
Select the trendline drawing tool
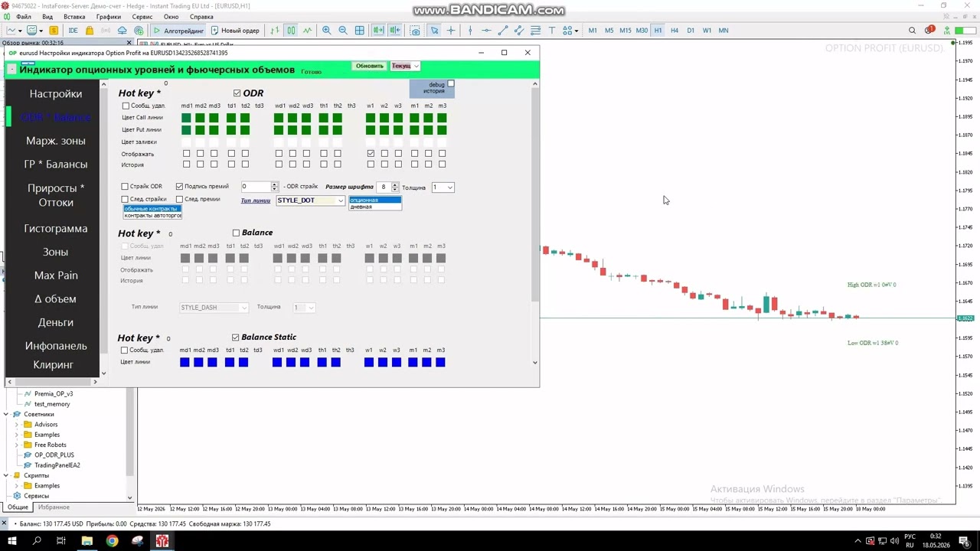click(x=503, y=31)
